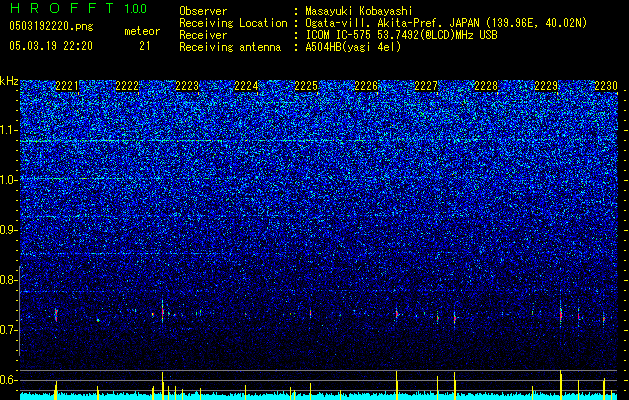Click the 2228 time marker

point(486,86)
